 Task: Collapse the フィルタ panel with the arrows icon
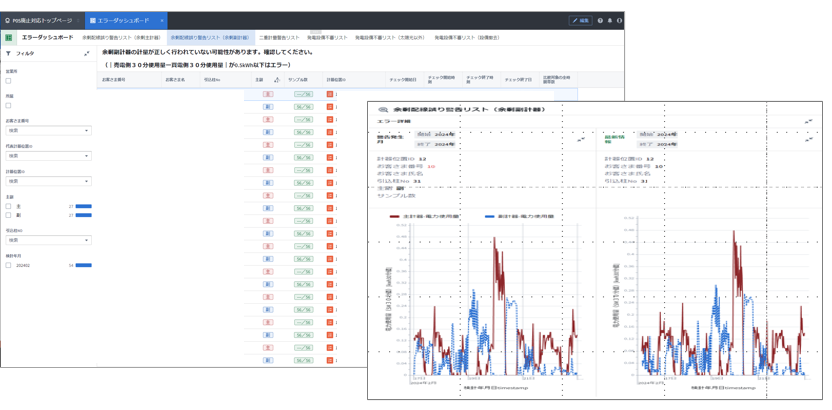tap(87, 53)
